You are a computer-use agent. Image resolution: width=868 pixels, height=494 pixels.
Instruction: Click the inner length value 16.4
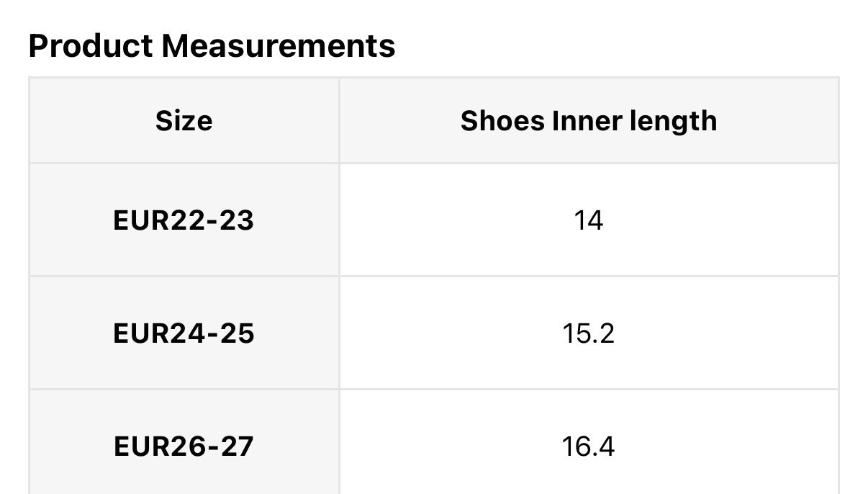coord(589,446)
